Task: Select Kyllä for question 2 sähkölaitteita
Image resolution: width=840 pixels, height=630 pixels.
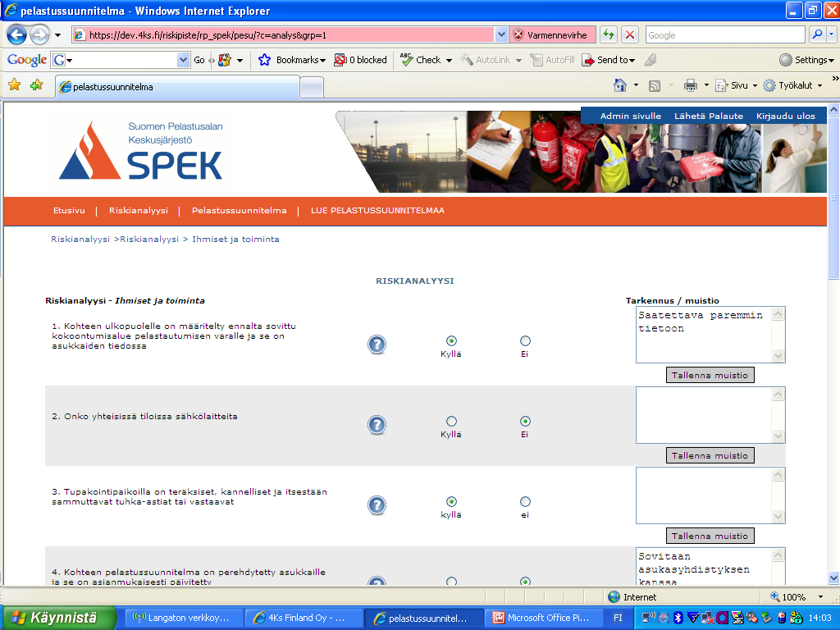Action: coord(452,421)
